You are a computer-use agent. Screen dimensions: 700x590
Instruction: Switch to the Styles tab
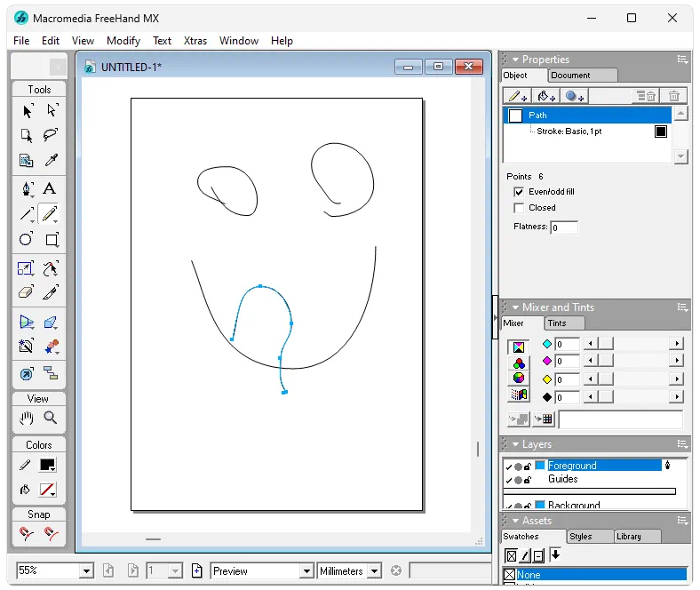[x=589, y=537]
